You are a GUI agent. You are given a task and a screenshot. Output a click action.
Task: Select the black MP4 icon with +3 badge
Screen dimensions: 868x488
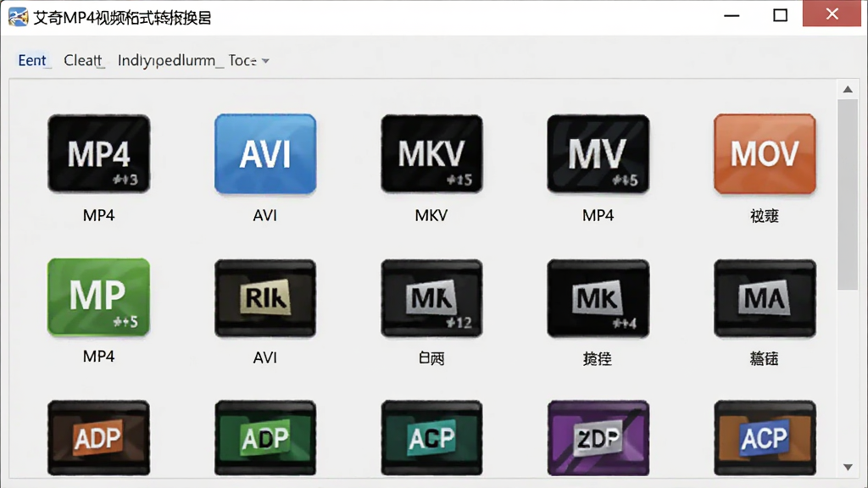[x=98, y=154]
